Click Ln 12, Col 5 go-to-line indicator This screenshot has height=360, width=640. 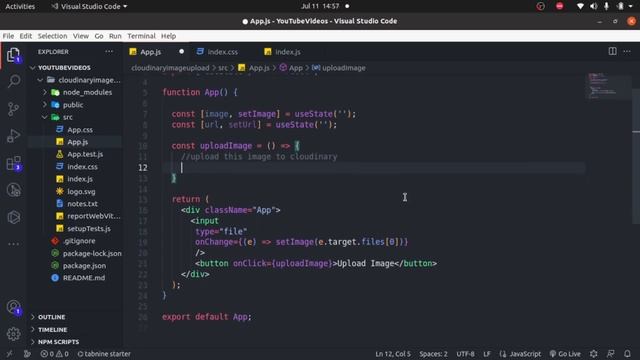point(393,354)
